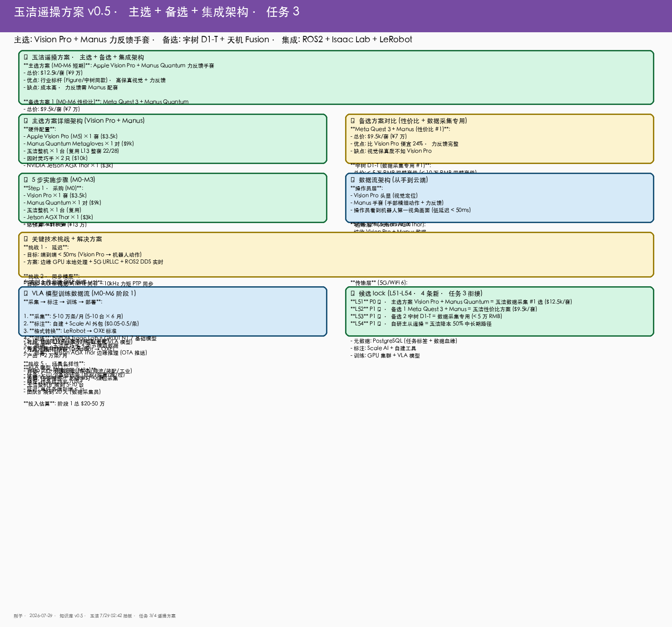The height and width of the screenshot is (627, 672).
Task: Click the label '传输层 (5G/WiFi 6)'
Action: [x=379, y=283]
